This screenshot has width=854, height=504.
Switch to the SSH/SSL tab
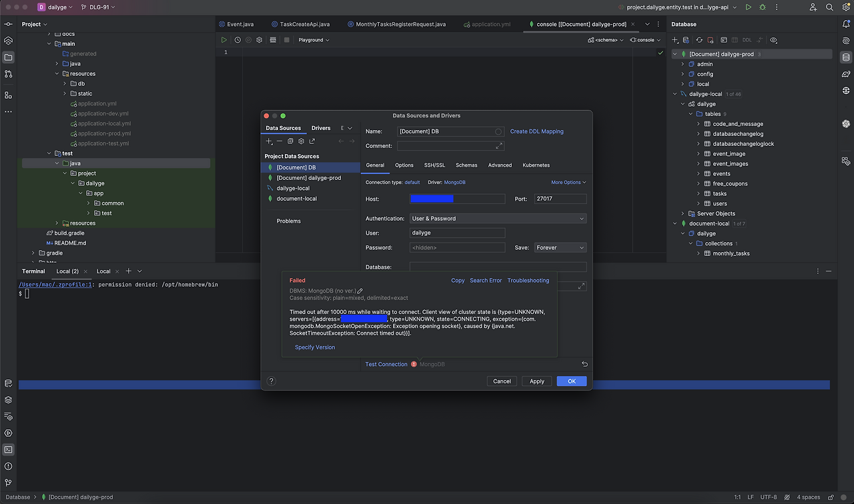coord(434,165)
